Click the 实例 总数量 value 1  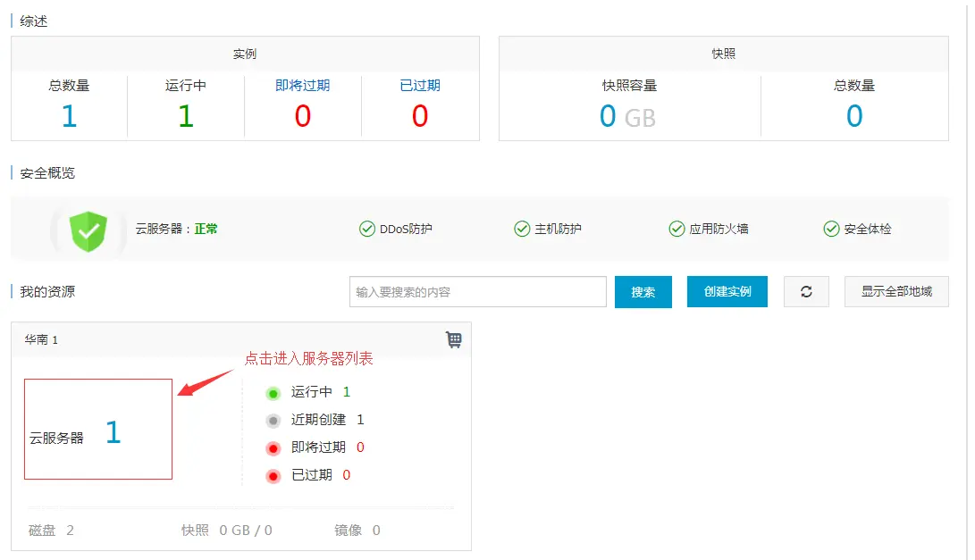[69, 116]
